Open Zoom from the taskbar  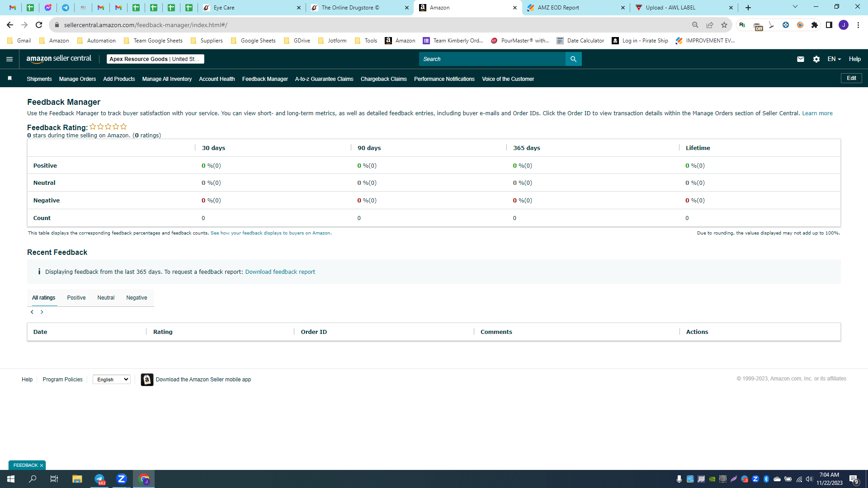click(x=122, y=479)
